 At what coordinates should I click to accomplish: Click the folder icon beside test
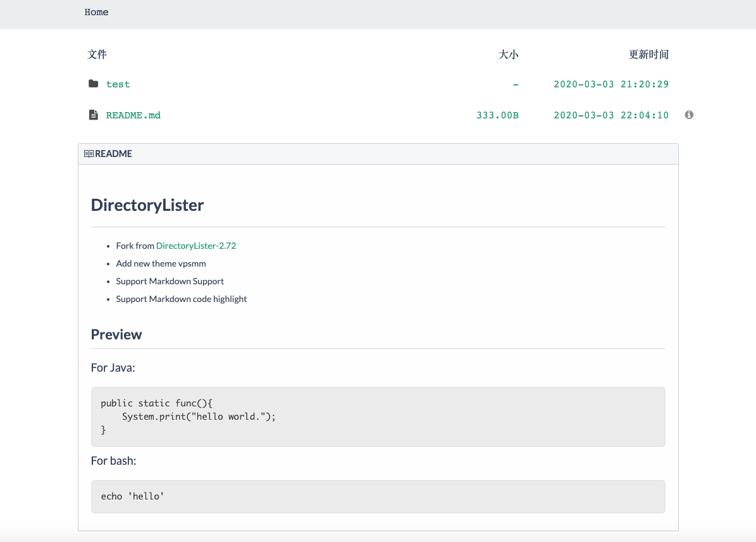[94, 84]
